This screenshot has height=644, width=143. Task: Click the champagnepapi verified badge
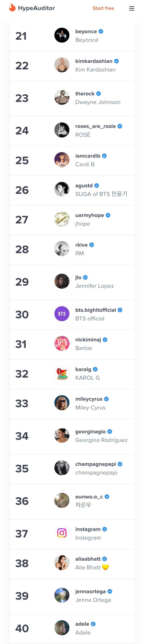[x=120, y=464]
